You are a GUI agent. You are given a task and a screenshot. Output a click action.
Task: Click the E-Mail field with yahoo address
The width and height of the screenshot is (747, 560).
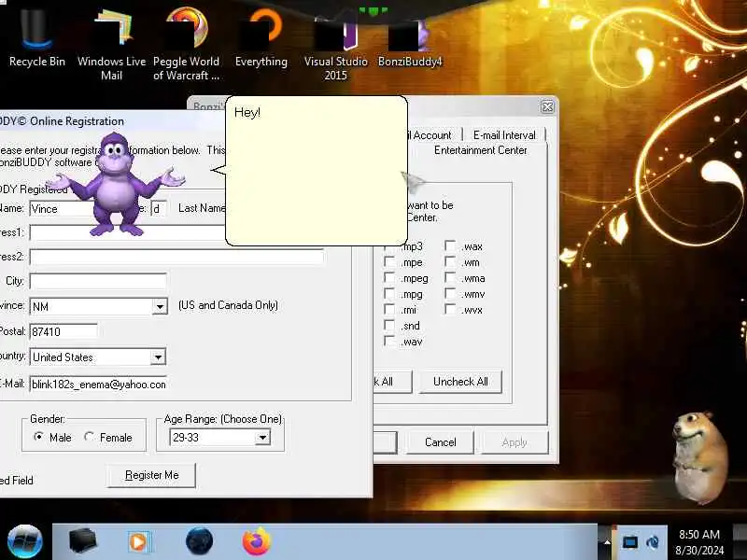coord(98,385)
